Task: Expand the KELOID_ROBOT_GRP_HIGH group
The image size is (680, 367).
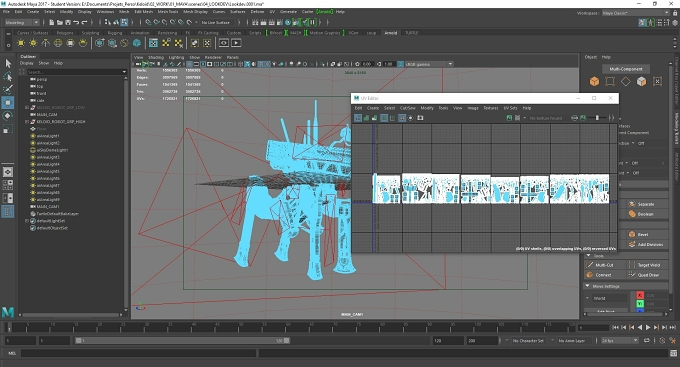Action: coord(27,122)
